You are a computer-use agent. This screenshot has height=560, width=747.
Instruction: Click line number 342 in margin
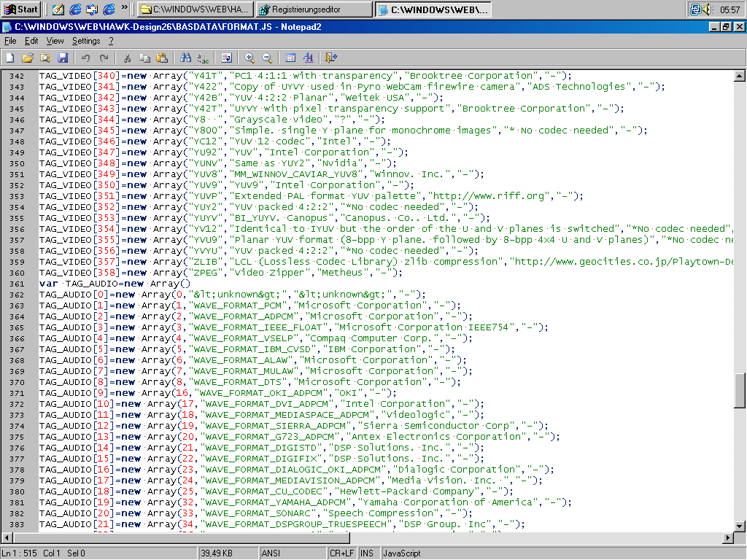point(18,76)
